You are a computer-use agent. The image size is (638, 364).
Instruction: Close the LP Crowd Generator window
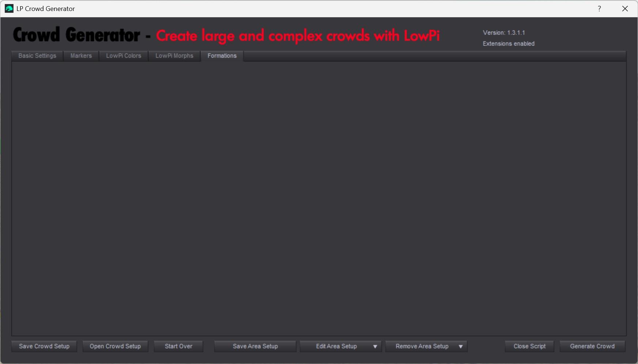point(625,8)
